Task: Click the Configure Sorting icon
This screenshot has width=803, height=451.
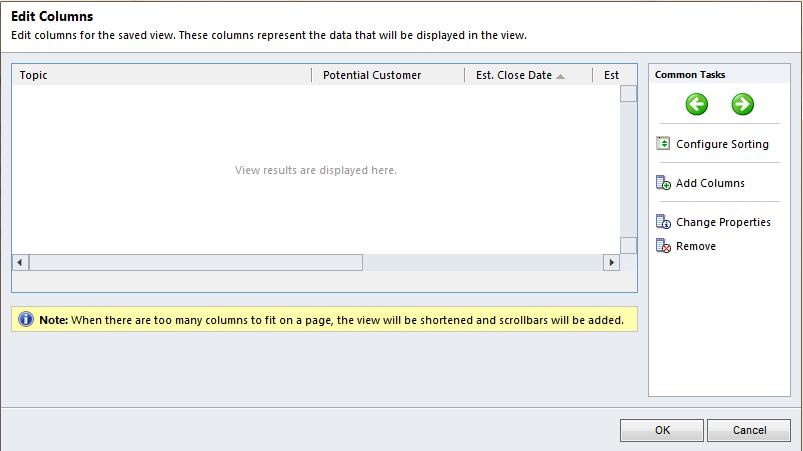Action: point(663,144)
